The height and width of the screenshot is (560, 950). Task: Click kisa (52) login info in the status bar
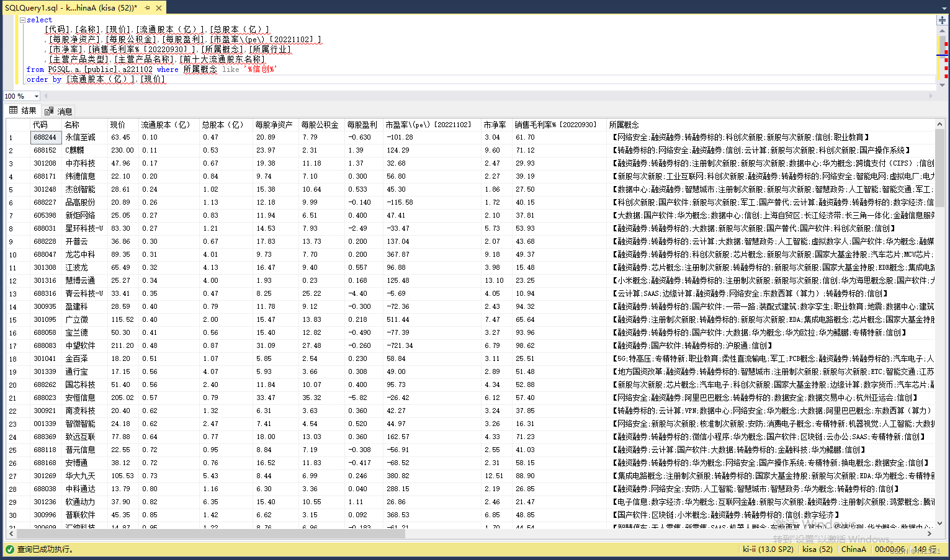(817, 549)
